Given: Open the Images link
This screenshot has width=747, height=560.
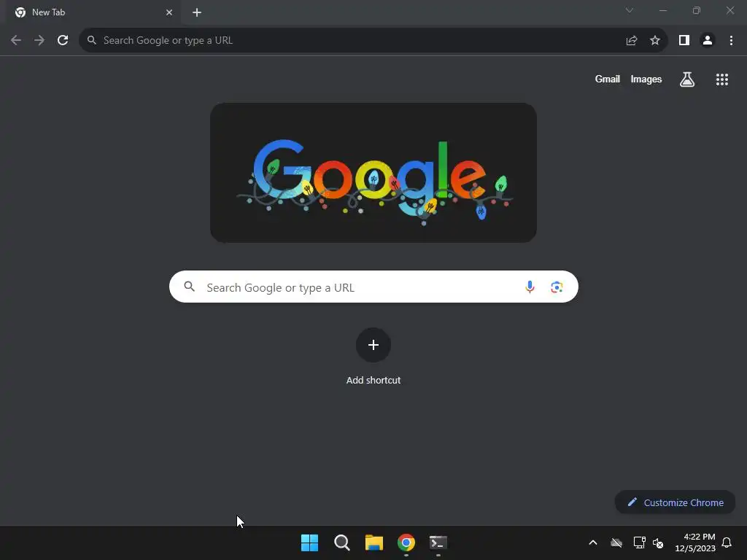Looking at the screenshot, I should click(x=646, y=79).
